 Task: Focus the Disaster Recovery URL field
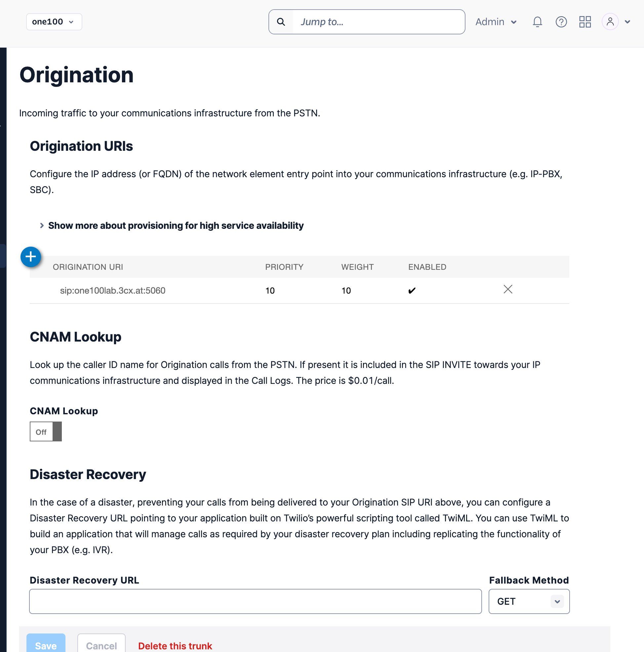(255, 601)
